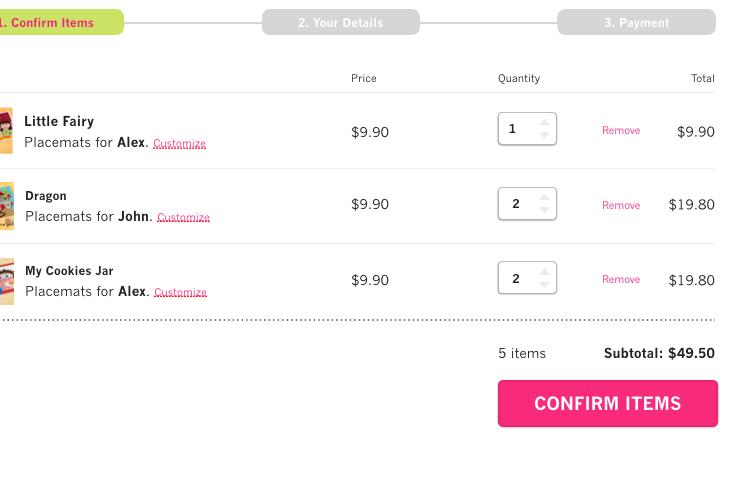
Task: Select the Confirm Items step tab
Action: [x=58, y=22]
